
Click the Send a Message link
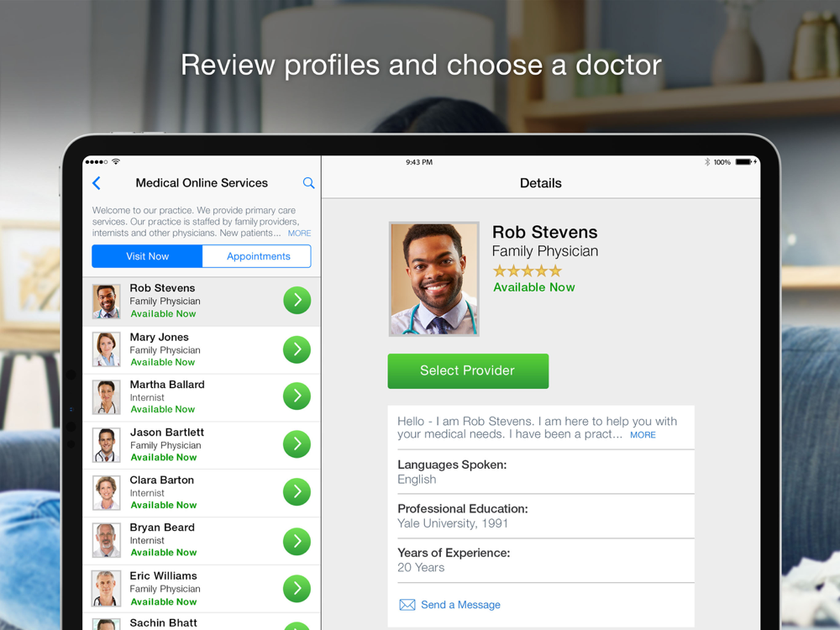point(460,605)
